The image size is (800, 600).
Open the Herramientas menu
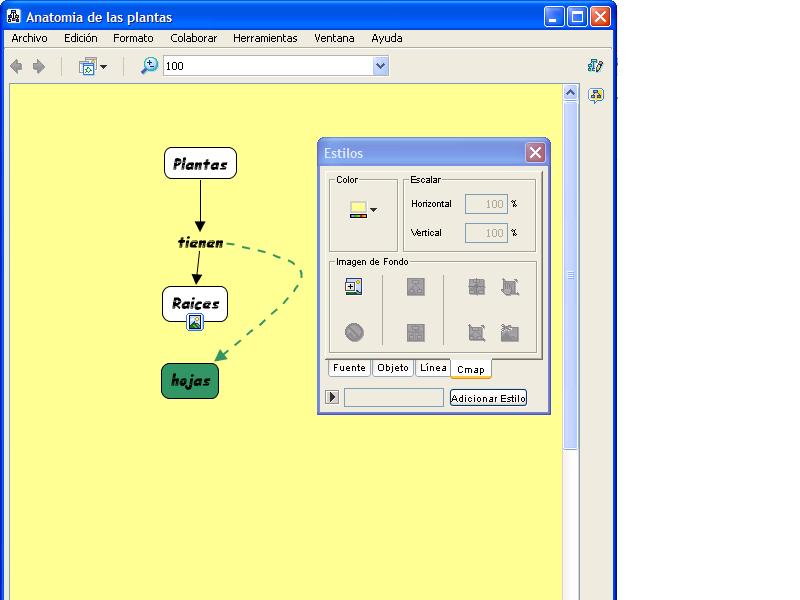point(265,38)
